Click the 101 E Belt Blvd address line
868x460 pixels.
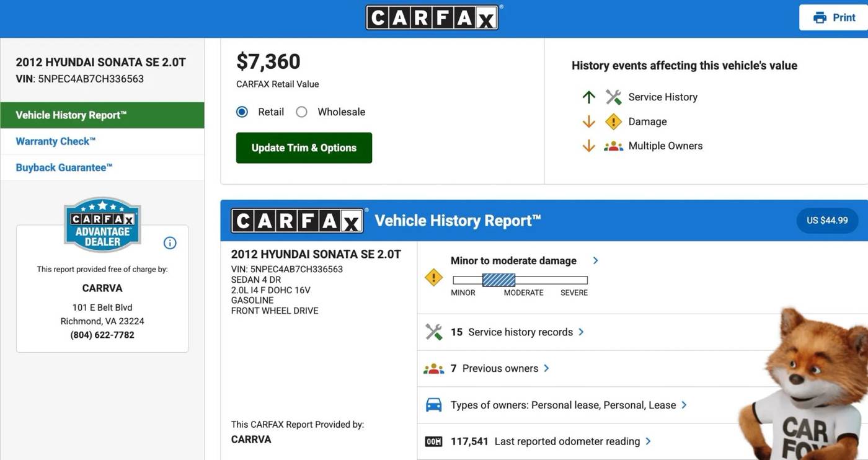coord(102,307)
